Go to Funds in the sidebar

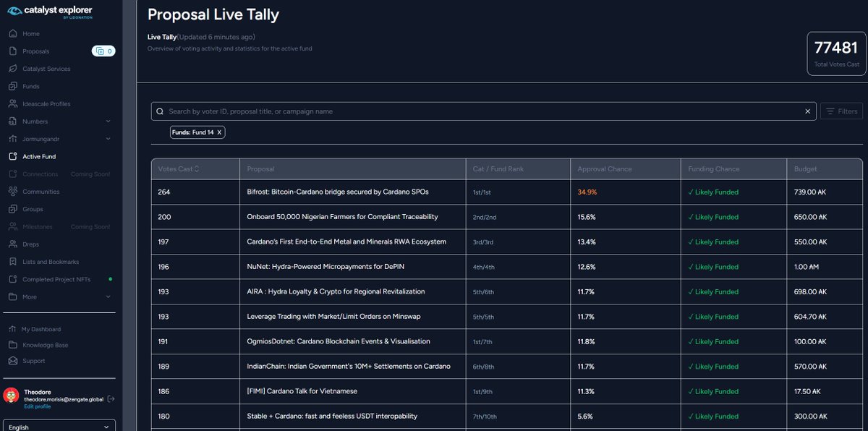(31, 86)
